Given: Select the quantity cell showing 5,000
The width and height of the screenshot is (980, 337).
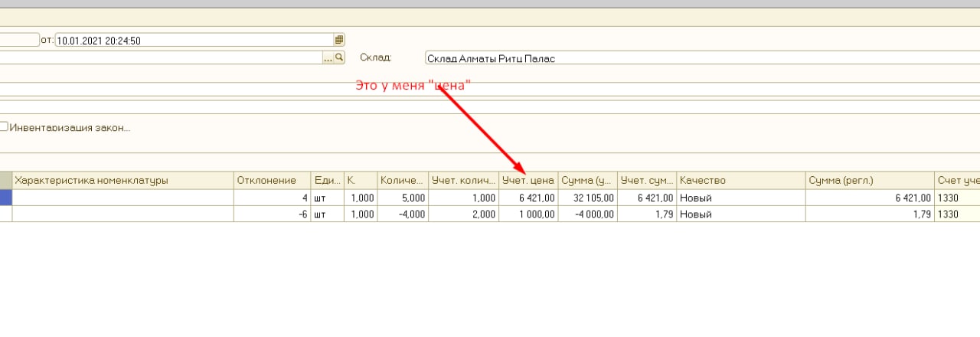Looking at the screenshot, I should 403,198.
